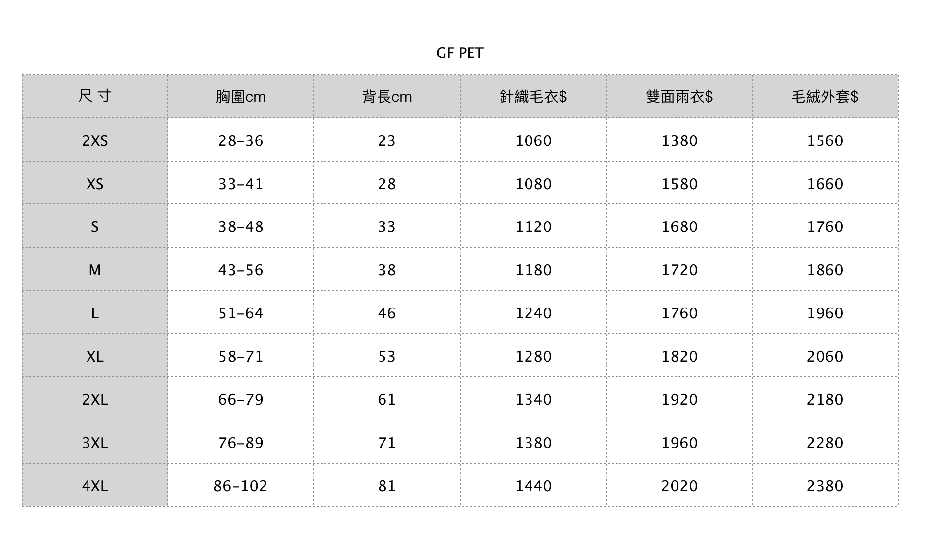
Task: Click the fleece jacket price 1560
Action: (825, 141)
